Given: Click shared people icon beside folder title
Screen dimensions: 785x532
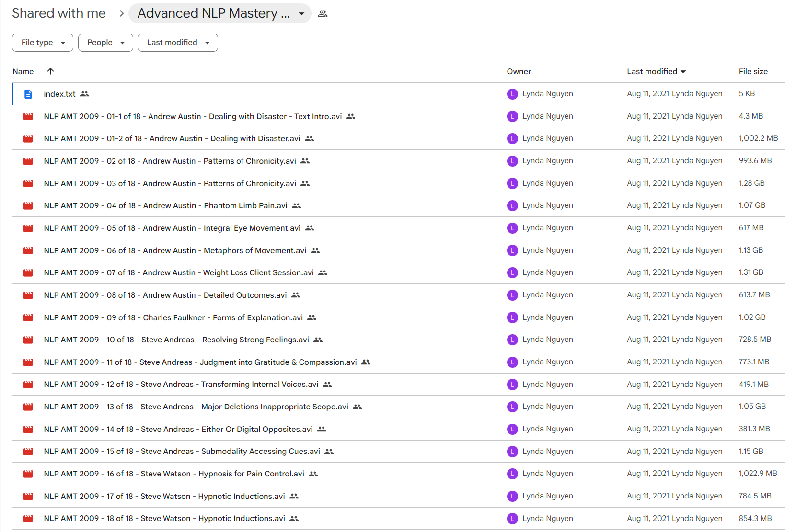Looking at the screenshot, I should tap(323, 14).
